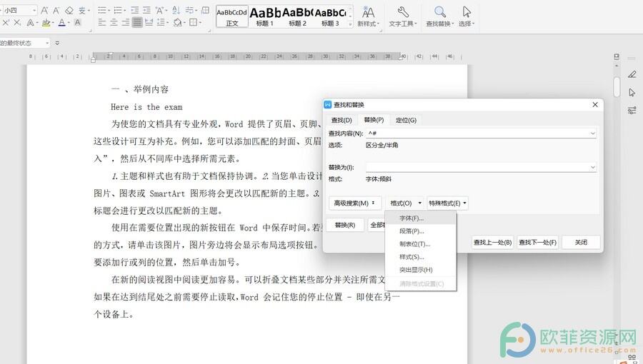Click the text effects outlined A icon
The image size is (643, 364).
(x=30, y=23)
